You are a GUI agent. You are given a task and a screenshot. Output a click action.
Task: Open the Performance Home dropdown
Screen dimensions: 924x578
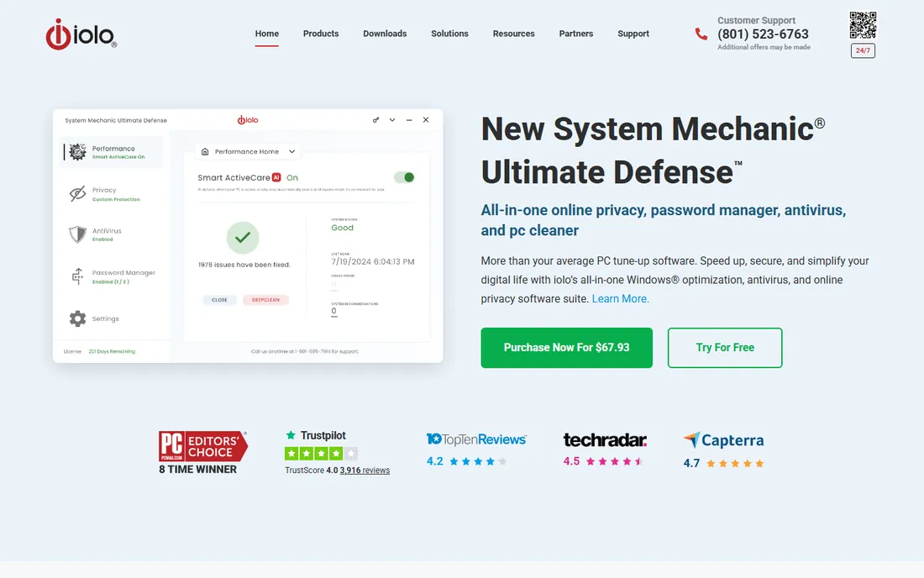[248, 152]
